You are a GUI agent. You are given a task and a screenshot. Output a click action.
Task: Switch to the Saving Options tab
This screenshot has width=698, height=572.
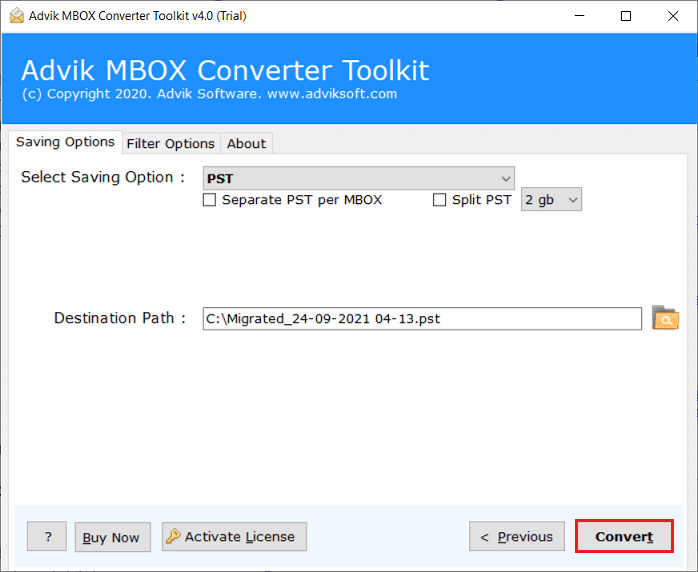click(x=65, y=142)
